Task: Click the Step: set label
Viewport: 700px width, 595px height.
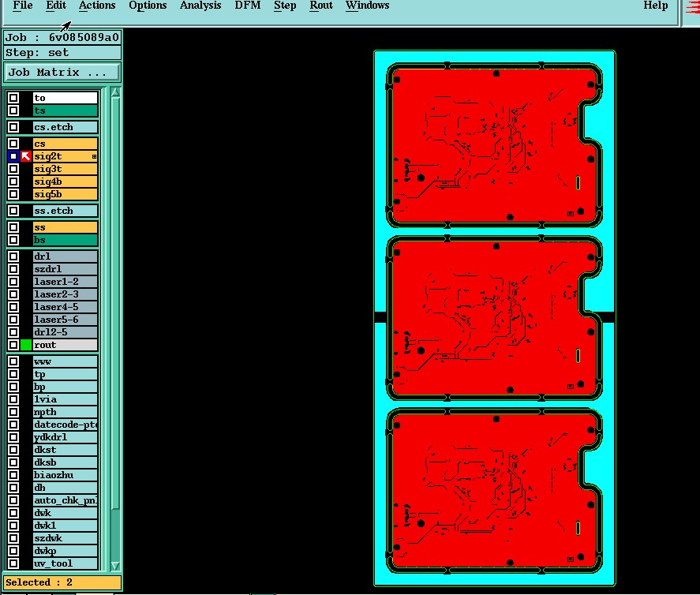Action: pyautogui.click(x=62, y=53)
